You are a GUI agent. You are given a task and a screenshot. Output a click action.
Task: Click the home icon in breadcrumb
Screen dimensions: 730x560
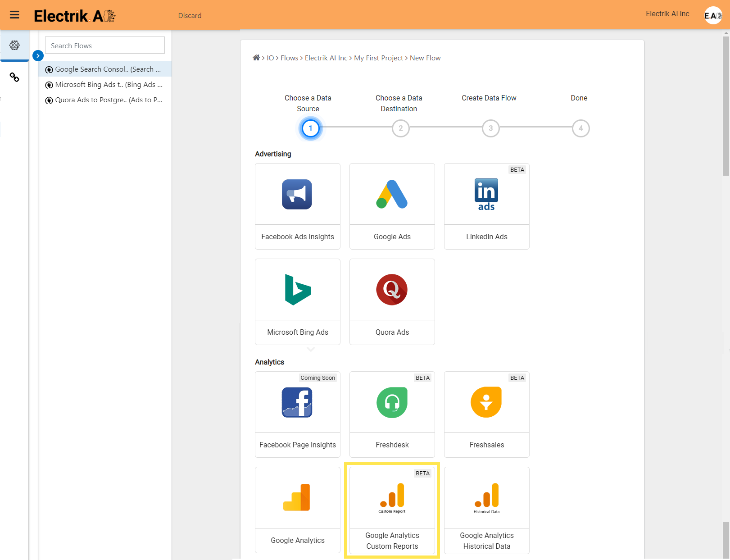point(256,58)
